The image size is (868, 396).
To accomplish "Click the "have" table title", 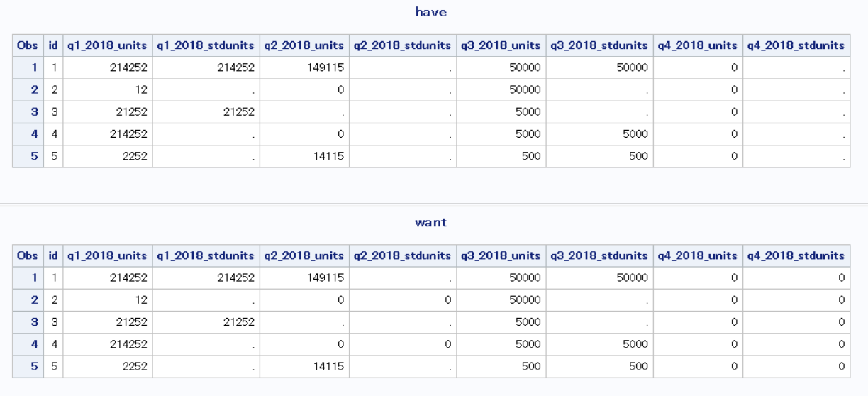I will 430,12.
